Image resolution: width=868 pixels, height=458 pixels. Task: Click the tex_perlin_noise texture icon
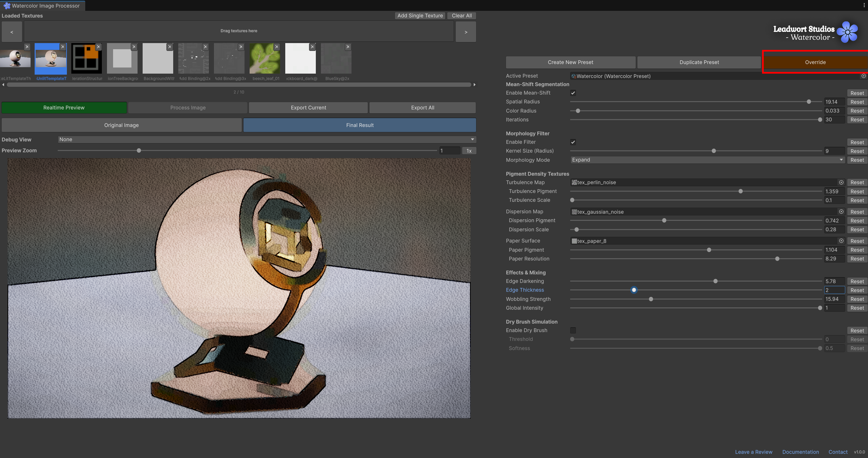574,183
